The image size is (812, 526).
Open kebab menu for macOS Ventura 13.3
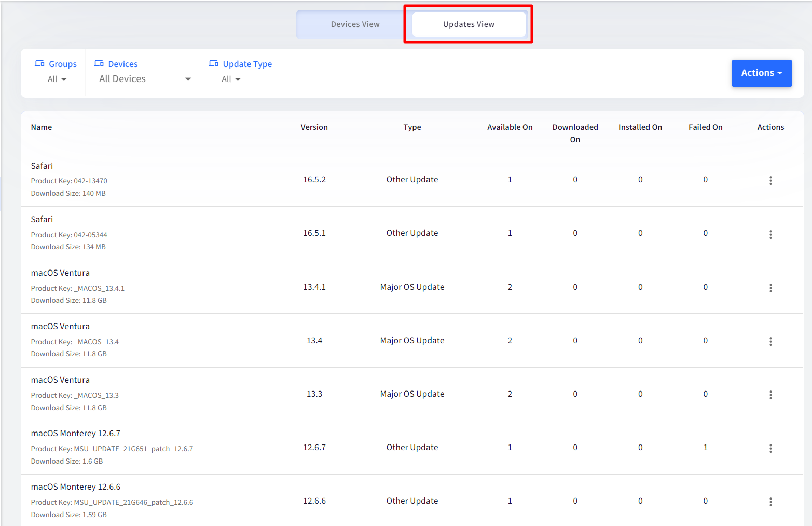coord(770,395)
